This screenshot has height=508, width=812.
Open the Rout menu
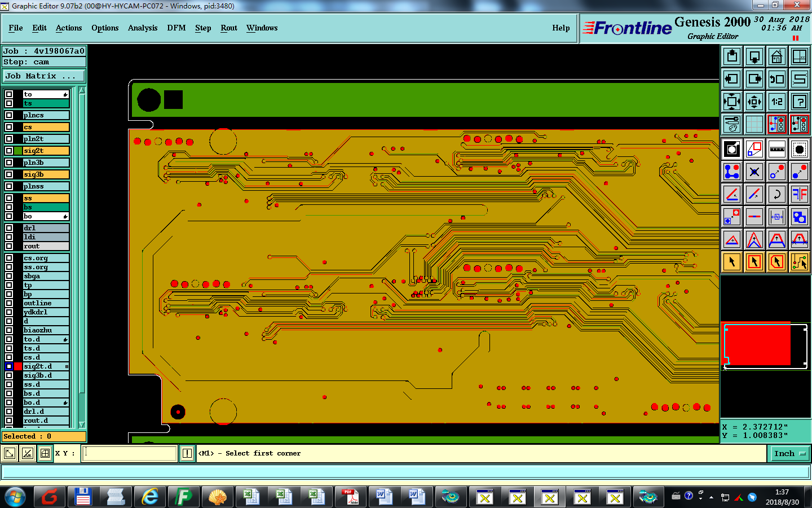(x=229, y=28)
